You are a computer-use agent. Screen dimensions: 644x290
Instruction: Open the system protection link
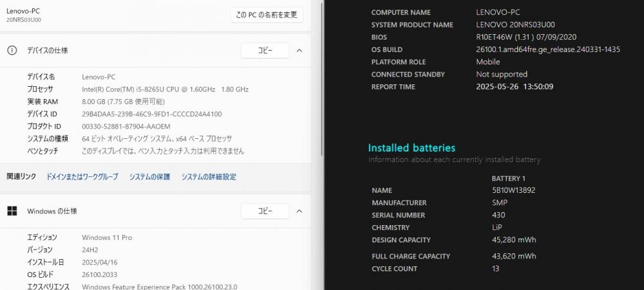point(149,177)
